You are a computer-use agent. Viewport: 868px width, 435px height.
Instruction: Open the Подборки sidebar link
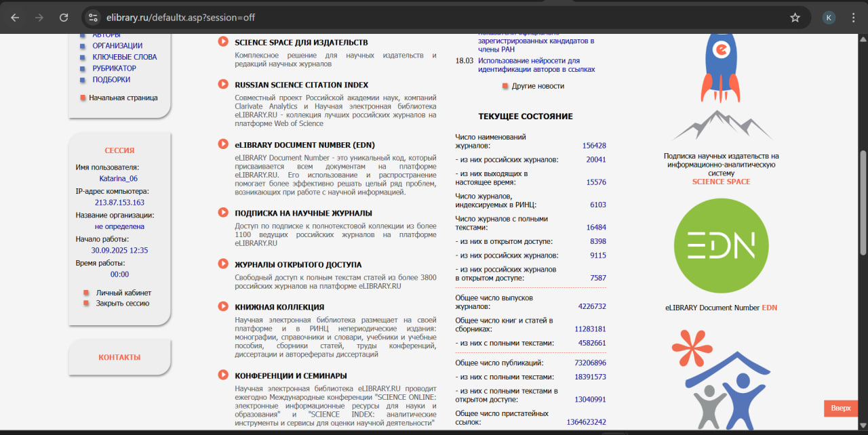point(111,79)
